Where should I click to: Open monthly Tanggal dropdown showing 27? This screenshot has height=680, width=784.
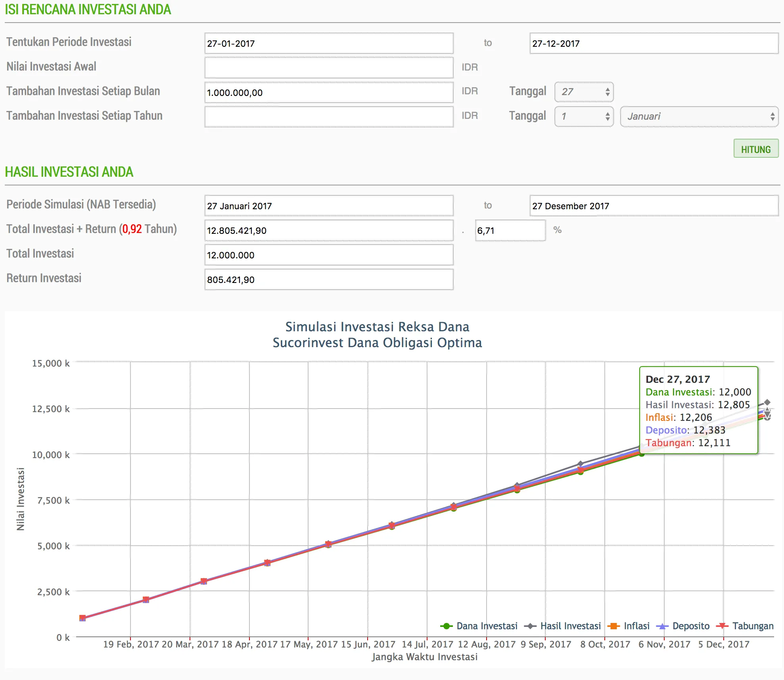tap(584, 92)
